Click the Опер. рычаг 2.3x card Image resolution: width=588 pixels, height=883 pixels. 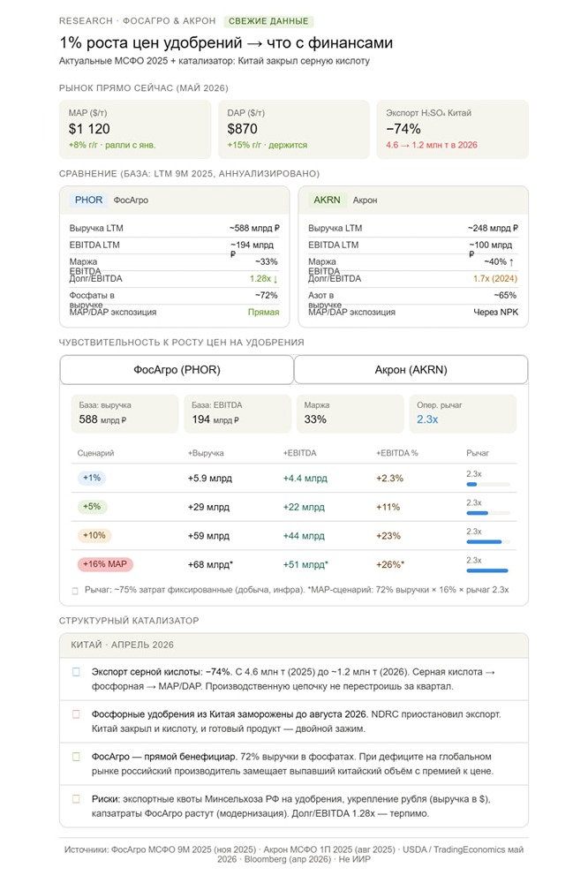coord(463,413)
